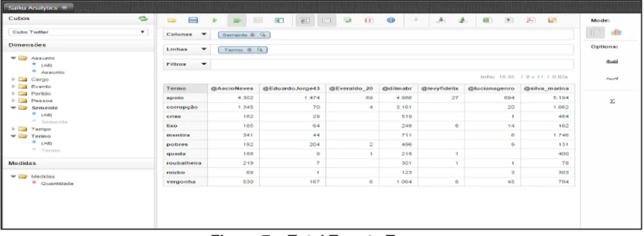
Task: Click the @silva_marina column header
Action: click(x=547, y=88)
